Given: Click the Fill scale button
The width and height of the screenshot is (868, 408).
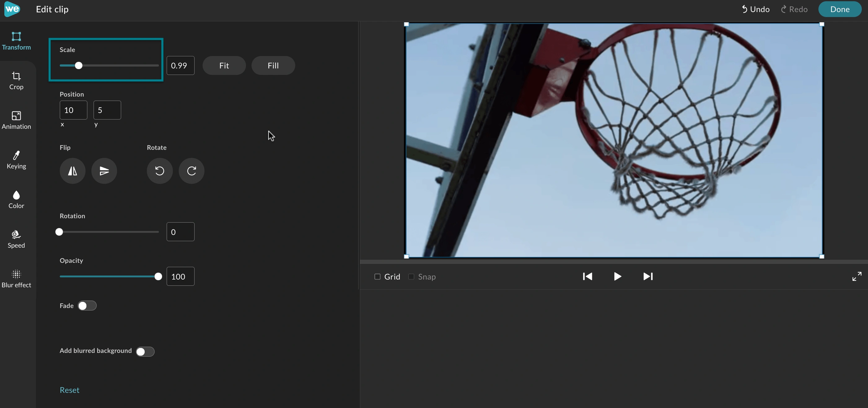Looking at the screenshot, I should tap(273, 65).
